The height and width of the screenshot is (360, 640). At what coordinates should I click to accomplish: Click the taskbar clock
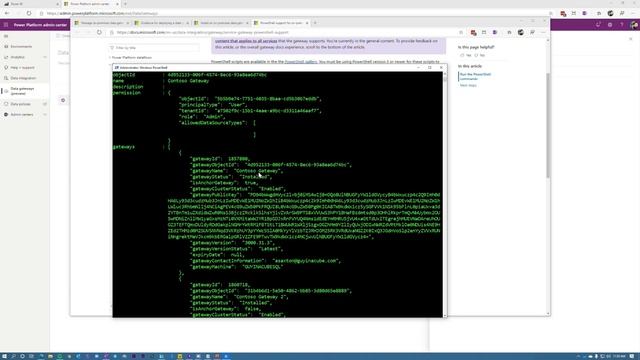619,356
